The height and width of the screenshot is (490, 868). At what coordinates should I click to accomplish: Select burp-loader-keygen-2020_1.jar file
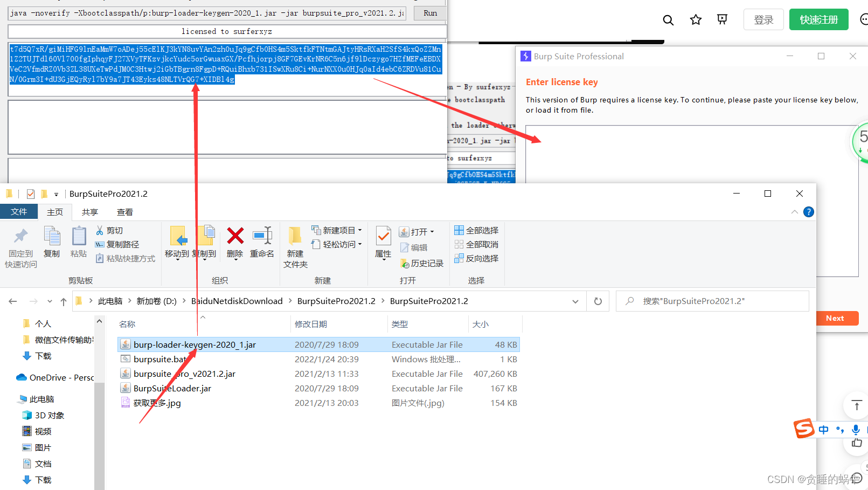pyautogui.click(x=318, y=344)
